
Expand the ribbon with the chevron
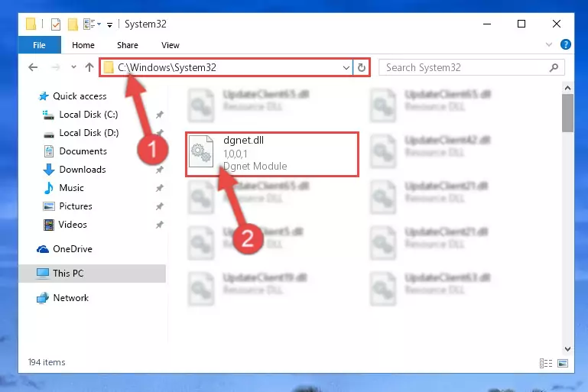(x=549, y=44)
